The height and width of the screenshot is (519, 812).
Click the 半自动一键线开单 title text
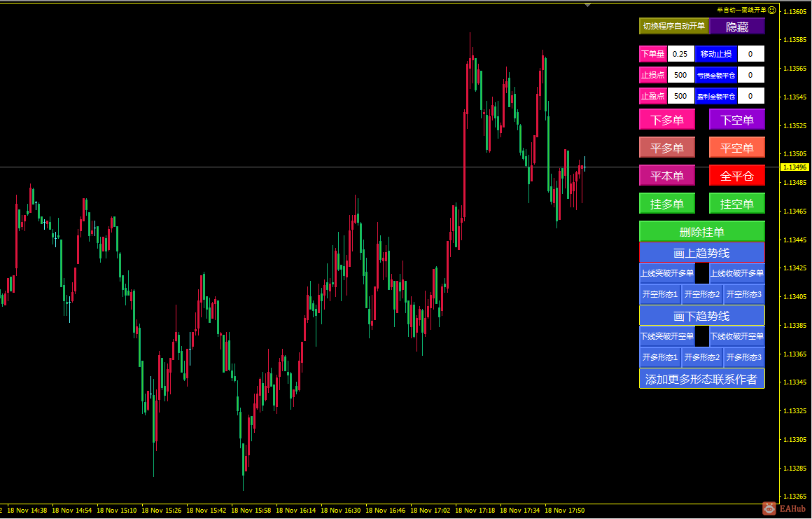[741, 10]
